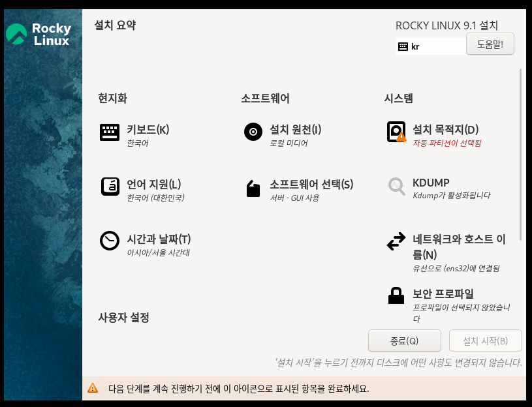Viewport: 532px width, 407px height.
Task: Open 설치 목적지(D) settings
Action: point(445,129)
